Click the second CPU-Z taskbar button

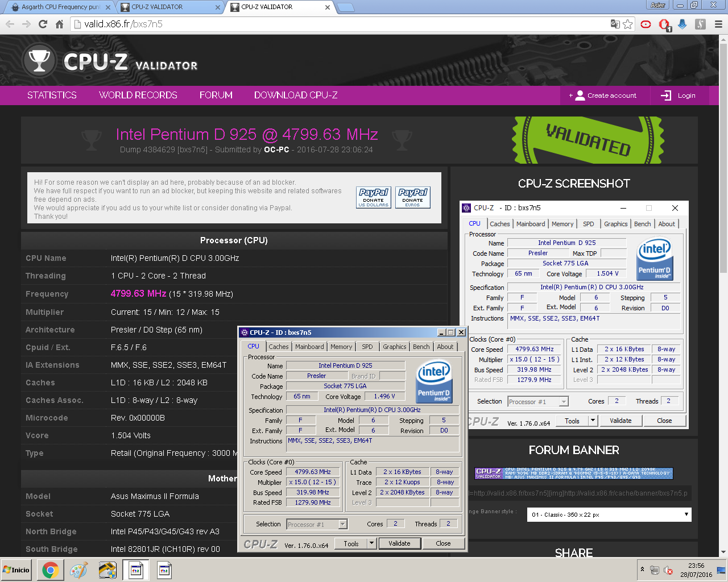(164, 570)
